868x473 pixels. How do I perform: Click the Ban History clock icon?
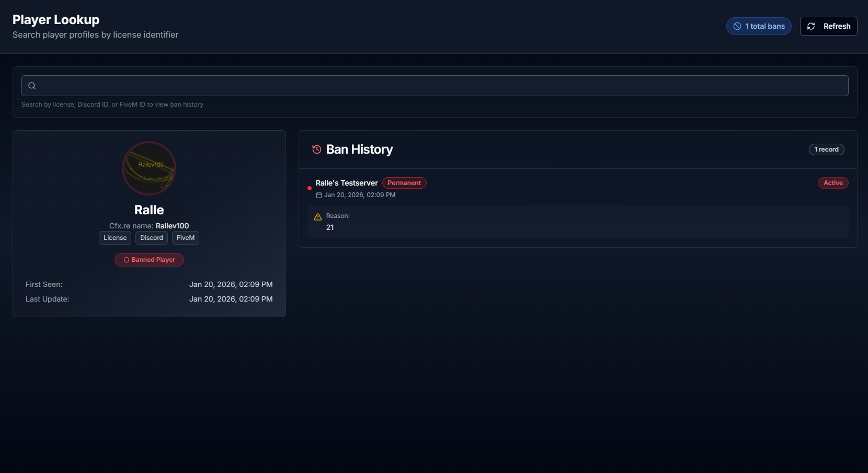pyautogui.click(x=316, y=149)
